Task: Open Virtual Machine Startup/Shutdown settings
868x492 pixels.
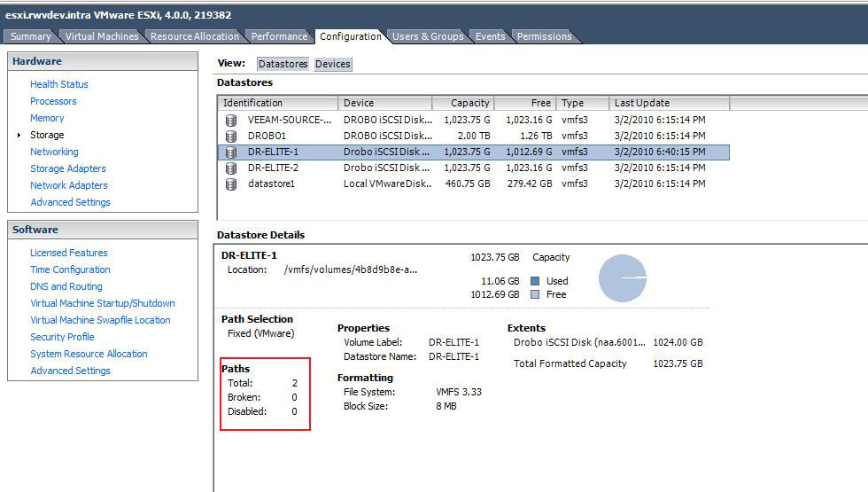Action: tap(103, 303)
